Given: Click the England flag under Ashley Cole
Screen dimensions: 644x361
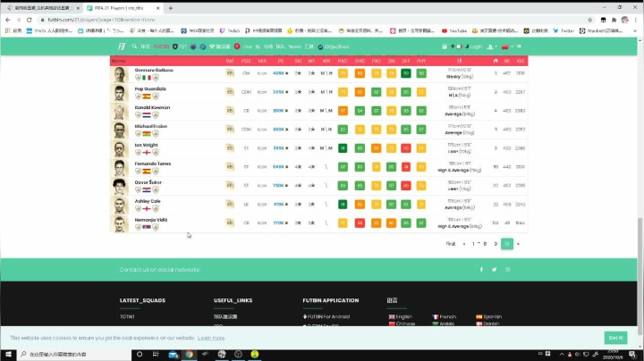Looking at the screenshot, I should tap(147, 209).
